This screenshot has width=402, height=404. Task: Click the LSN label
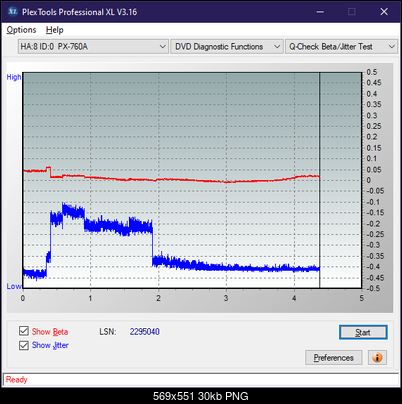[108, 332]
